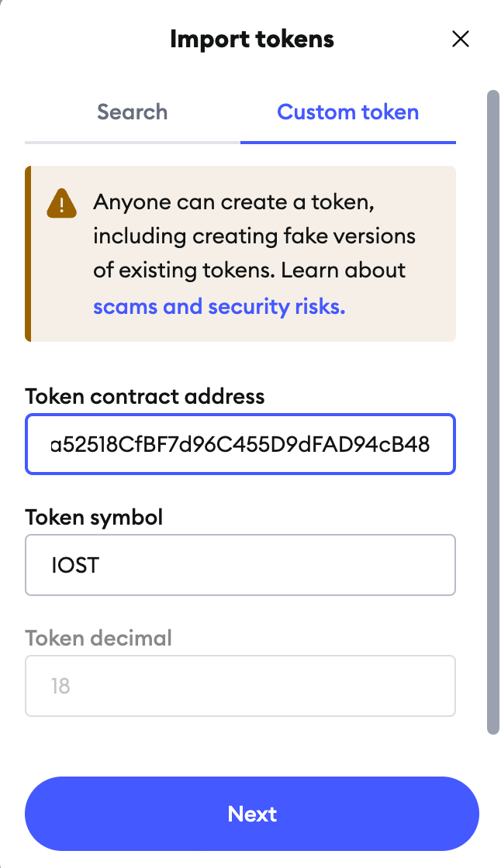Click the warning triangle icon
This screenshot has width=501, height=868.
61,203
